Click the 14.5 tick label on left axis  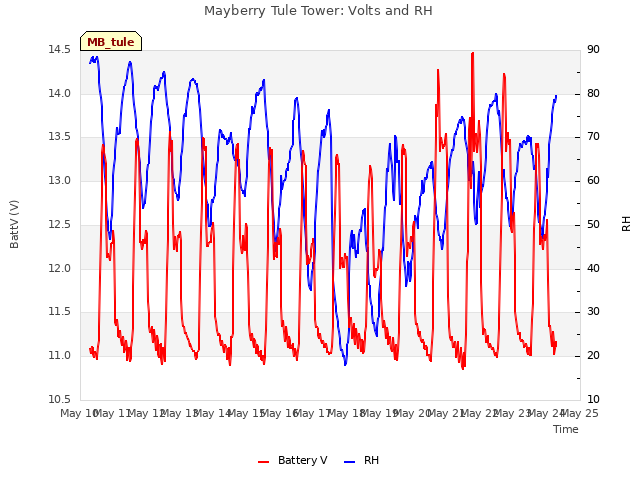point(59,50)
